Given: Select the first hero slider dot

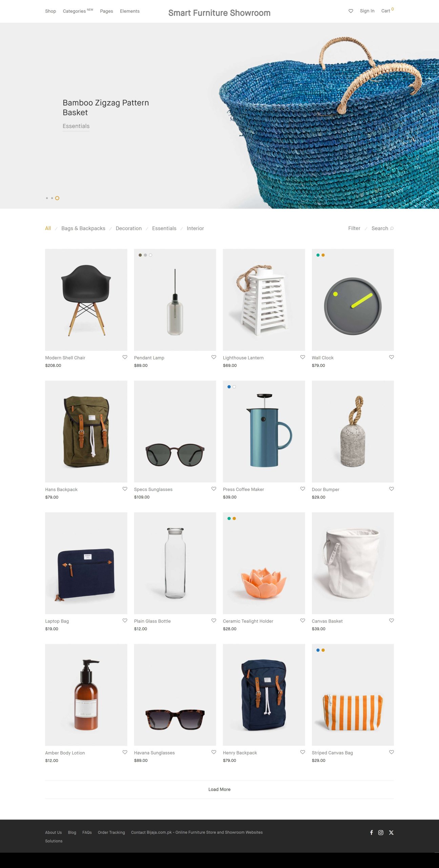Looking at the screenshot, I should pos(47,198).
